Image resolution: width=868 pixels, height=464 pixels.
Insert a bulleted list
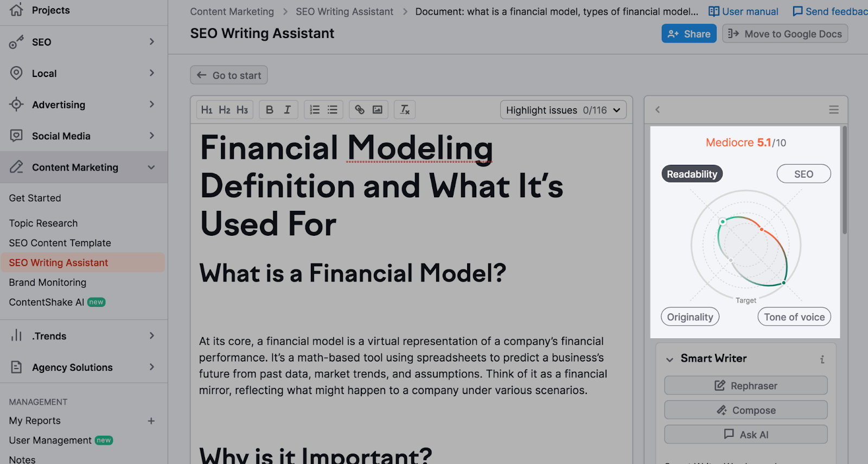333,110
